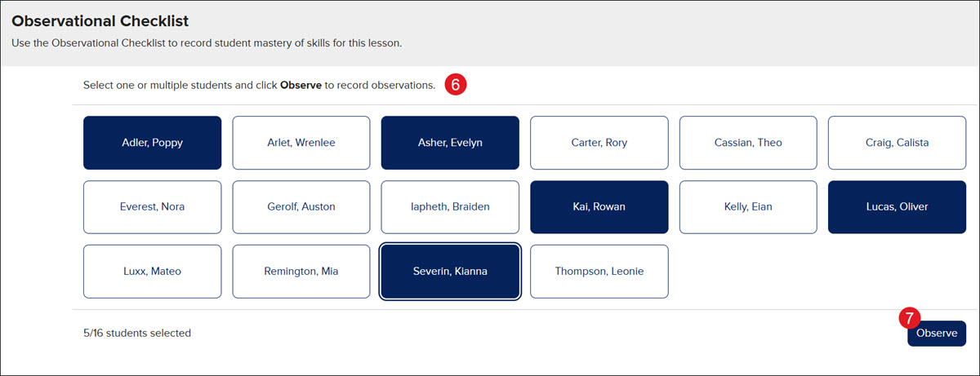Deselect student Kai, Rowan

tap(599, 207)
